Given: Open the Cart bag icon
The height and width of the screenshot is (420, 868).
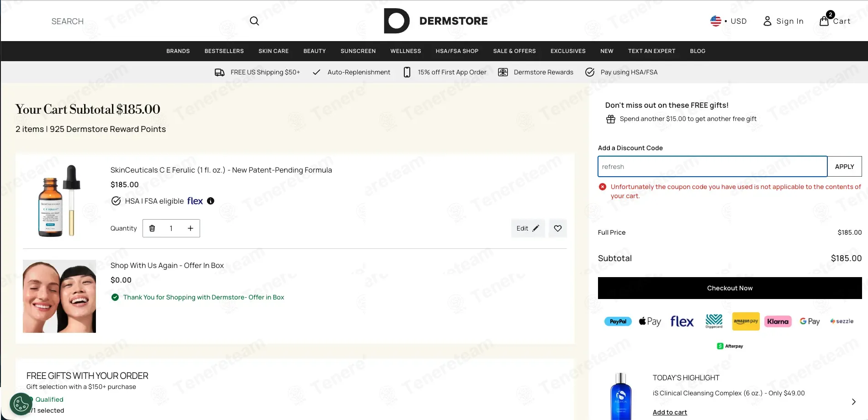Looking at the screenshot, I should [824, 21].
